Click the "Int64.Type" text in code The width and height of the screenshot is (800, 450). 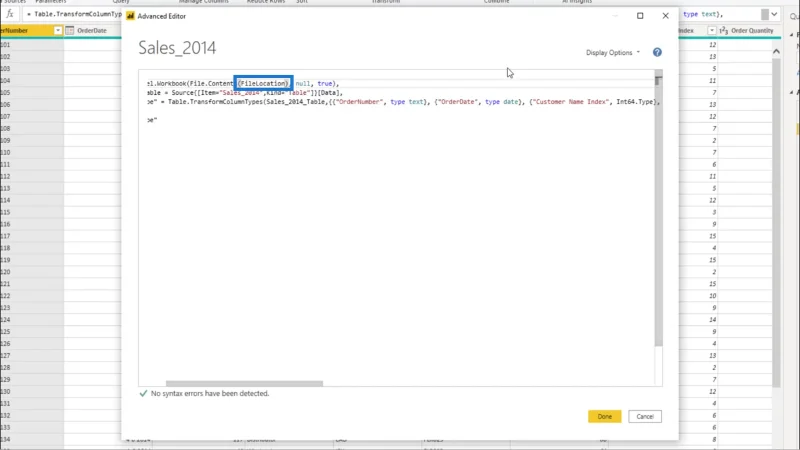coord(635,102)
